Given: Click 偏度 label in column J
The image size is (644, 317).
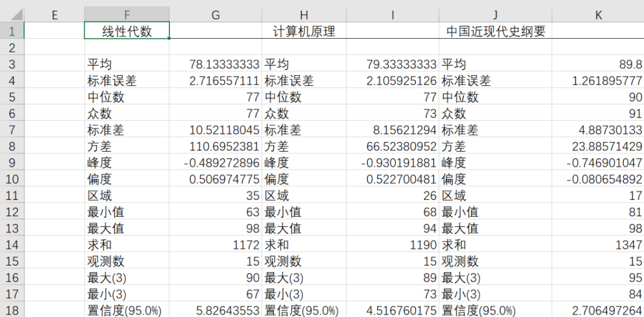Looking at the screenshot, I should tap(454, 179).
